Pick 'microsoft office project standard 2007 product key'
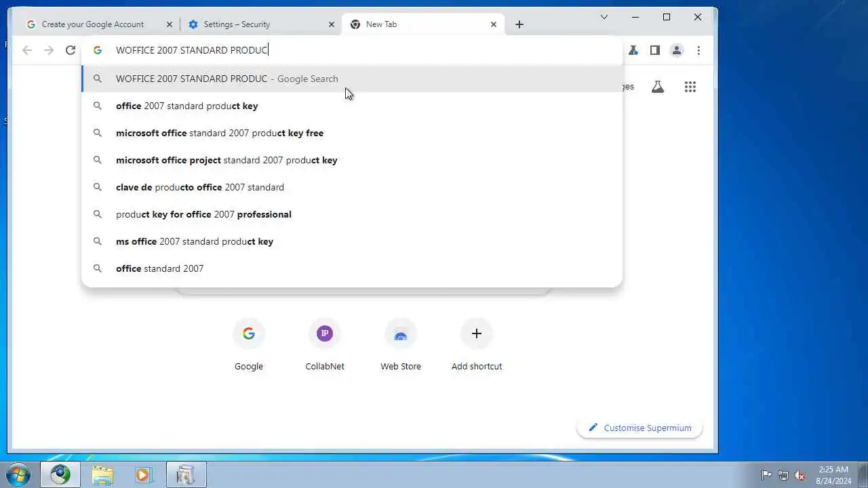 [x=352, y=160]
